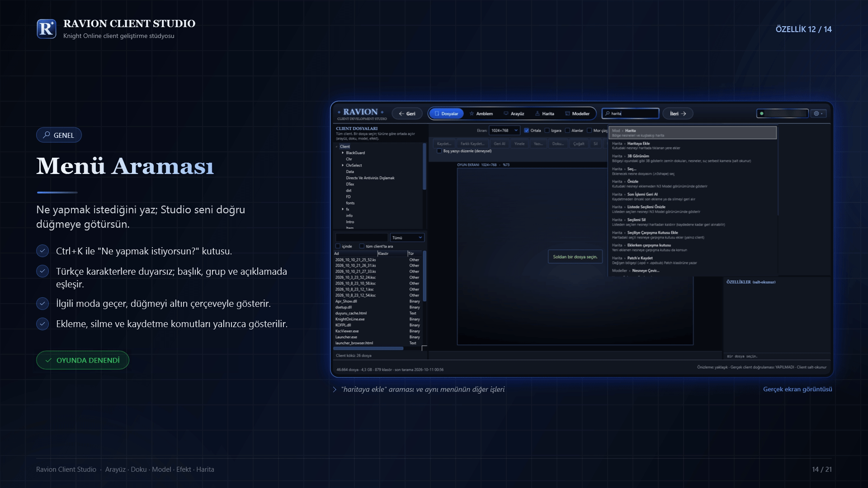
Task: Click the Kaydet... toolbar button
Action: pos(444,144)
